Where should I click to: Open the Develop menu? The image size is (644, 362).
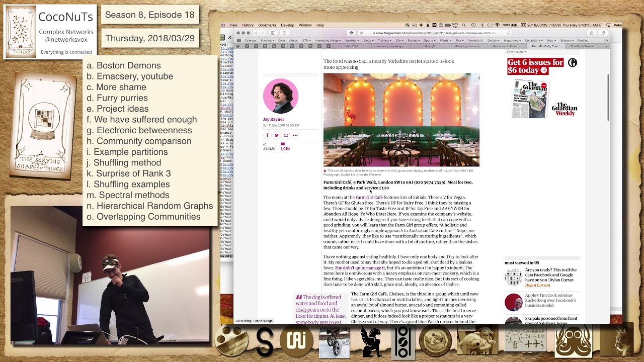288,25
